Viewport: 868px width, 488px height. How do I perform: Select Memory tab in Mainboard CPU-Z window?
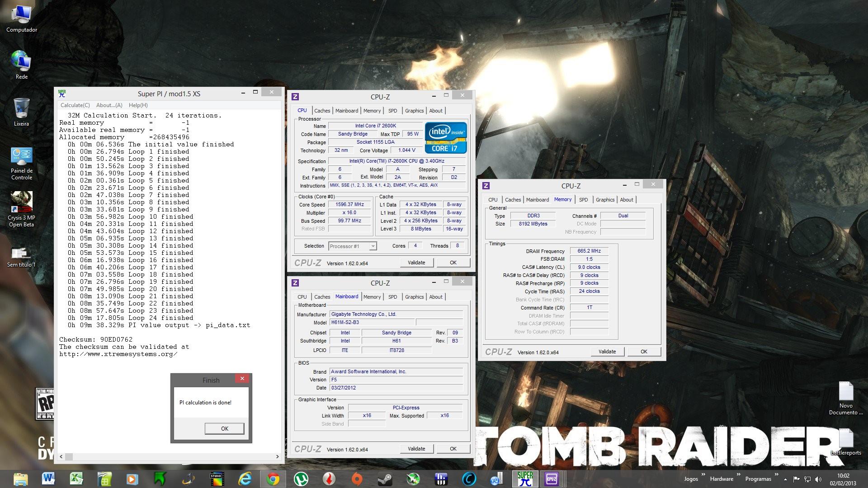(x=372, y=297)
